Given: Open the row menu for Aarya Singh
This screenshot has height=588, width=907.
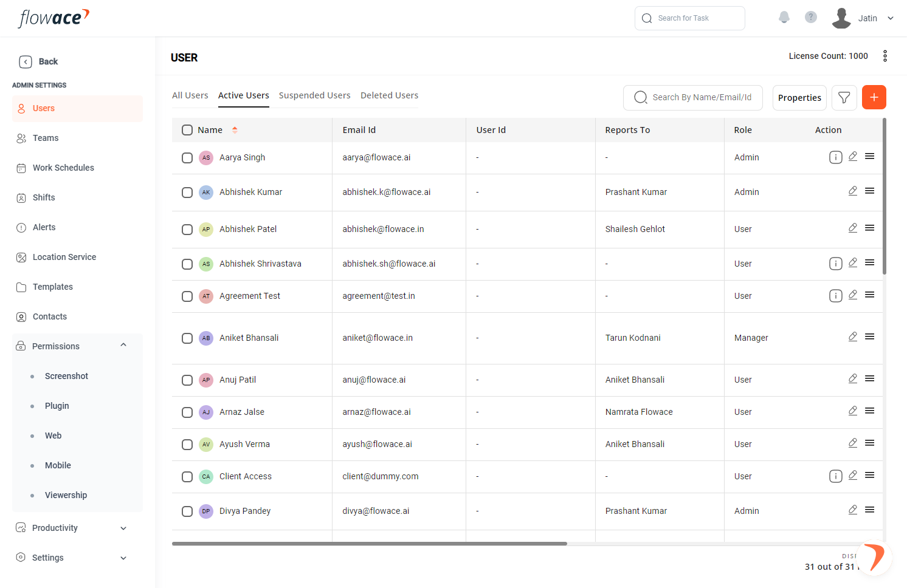Looking at the screenshot, I should tap(870, 156).
